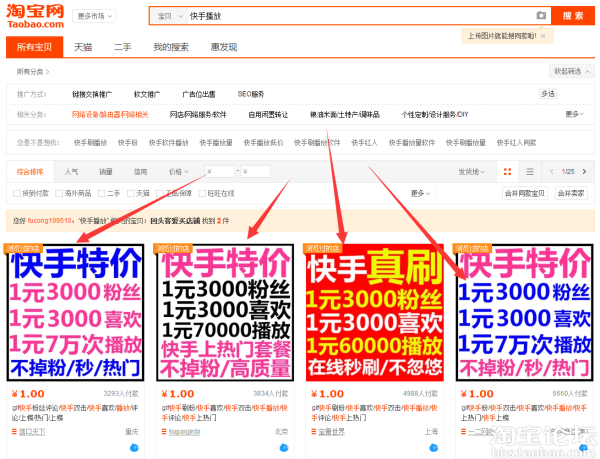Filter by 广告位出售
Viewport: 600px width, 459px height.
[199, 94]
